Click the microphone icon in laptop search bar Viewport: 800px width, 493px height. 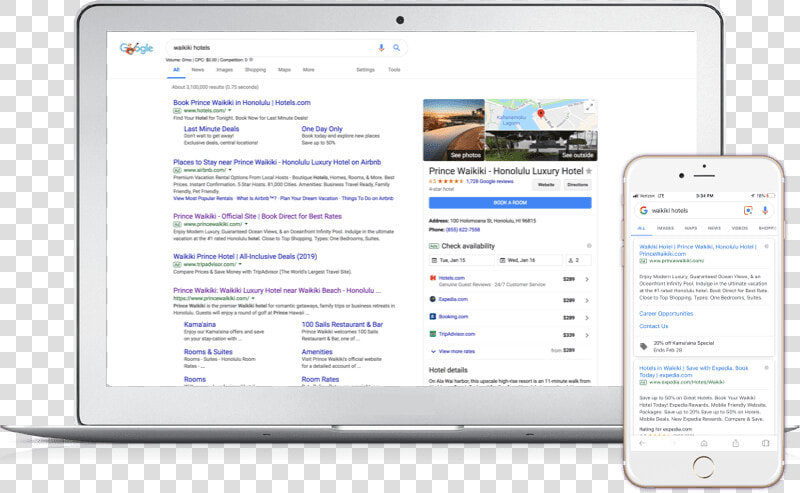tap(381, 47)
